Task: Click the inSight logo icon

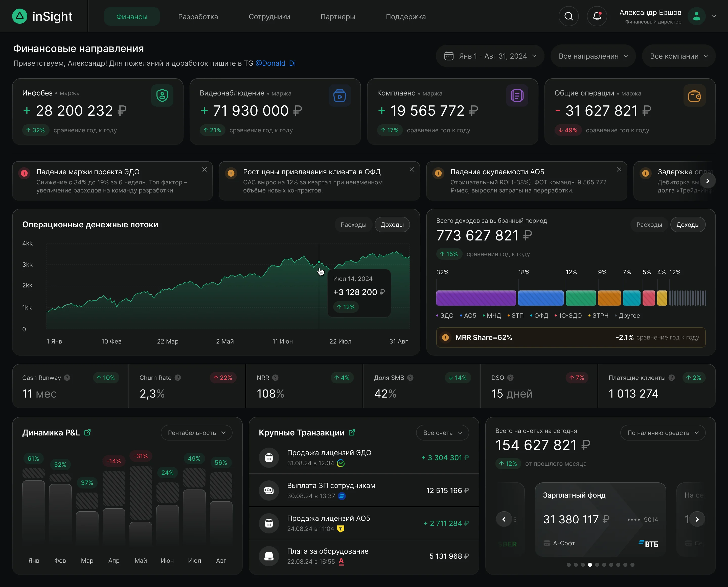Action: coord(20,16)
